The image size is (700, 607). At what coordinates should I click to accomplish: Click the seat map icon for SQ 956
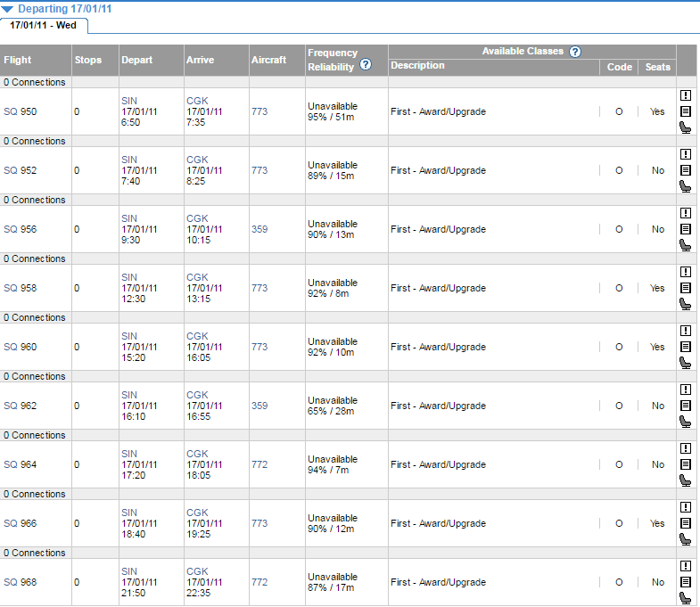685,245
